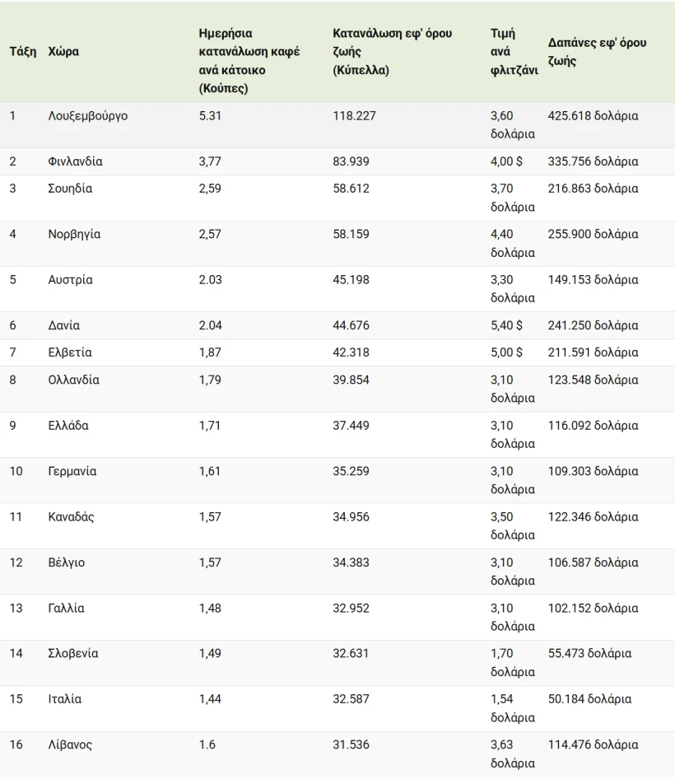Image resolution: width=675 pixels, height=784 pixels.
Task: Click the '1,70 δολάρια' price for Σλοβενία
Action: (x=512, y=662)
